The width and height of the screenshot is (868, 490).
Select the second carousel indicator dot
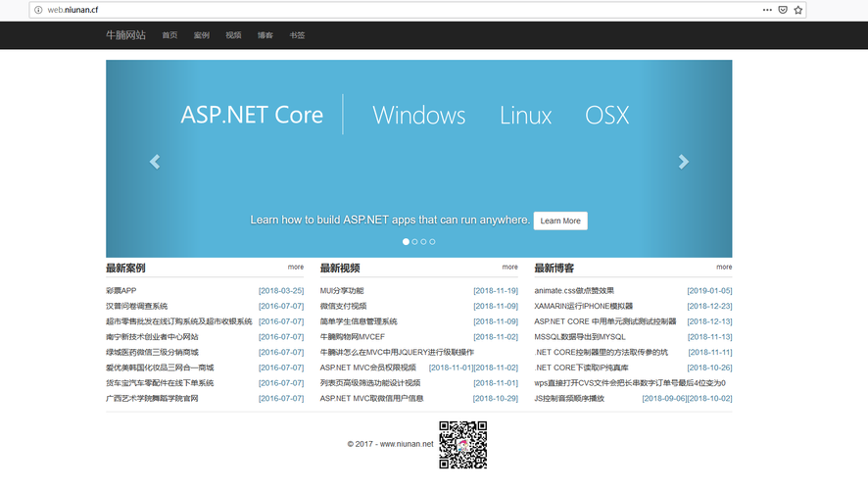tap(414, 242)
